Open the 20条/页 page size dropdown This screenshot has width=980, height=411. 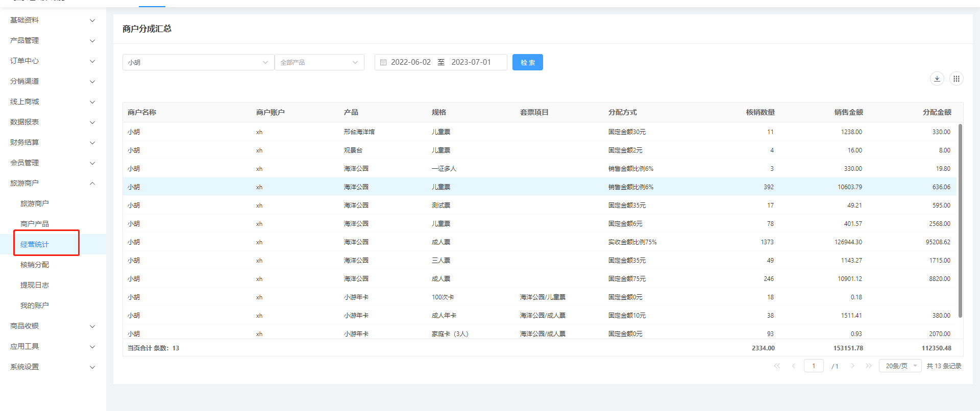click(x=900, y=366)
